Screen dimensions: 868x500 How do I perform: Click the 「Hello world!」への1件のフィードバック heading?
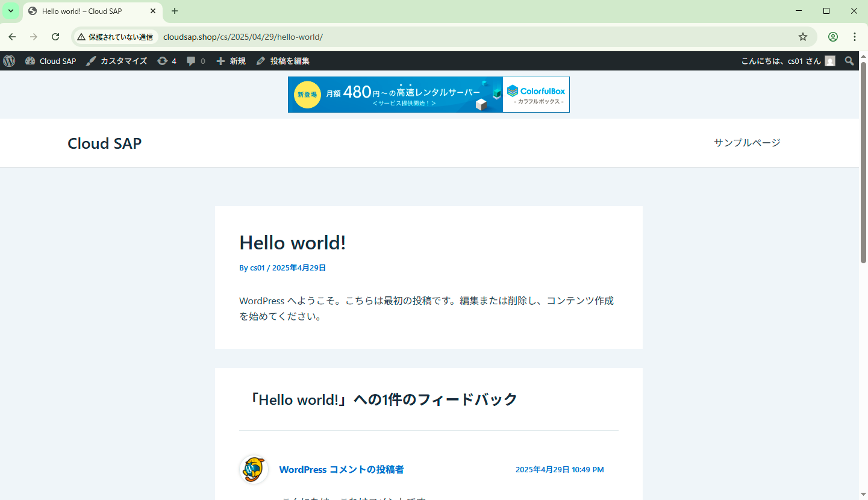click(383, 399)
